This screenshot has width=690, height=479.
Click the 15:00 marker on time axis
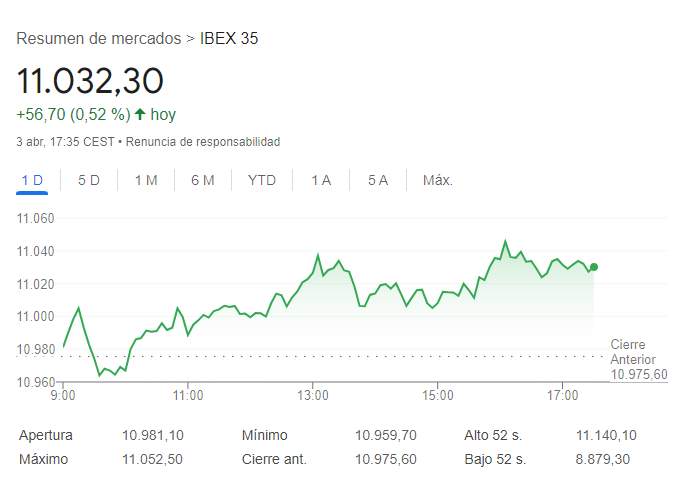(438, 395)
